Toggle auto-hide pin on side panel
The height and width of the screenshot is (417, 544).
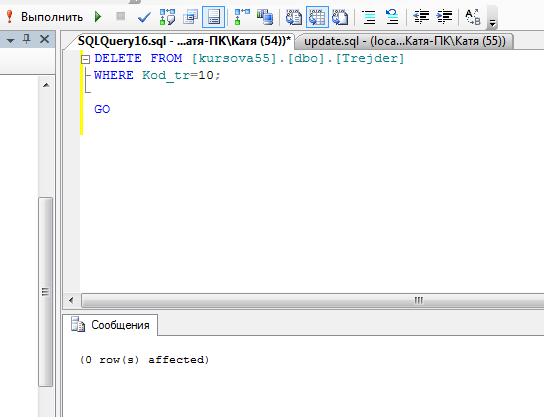coord(27,39)
